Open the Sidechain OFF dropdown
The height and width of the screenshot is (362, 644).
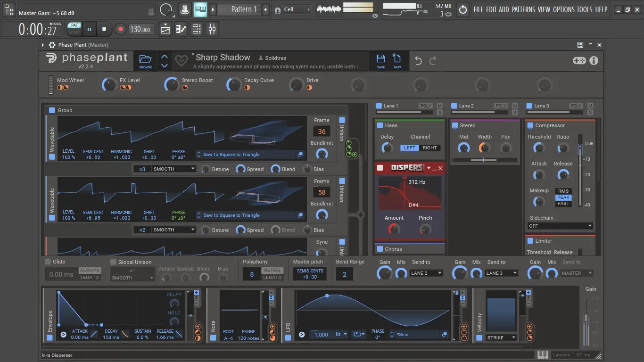coord(560,226)
